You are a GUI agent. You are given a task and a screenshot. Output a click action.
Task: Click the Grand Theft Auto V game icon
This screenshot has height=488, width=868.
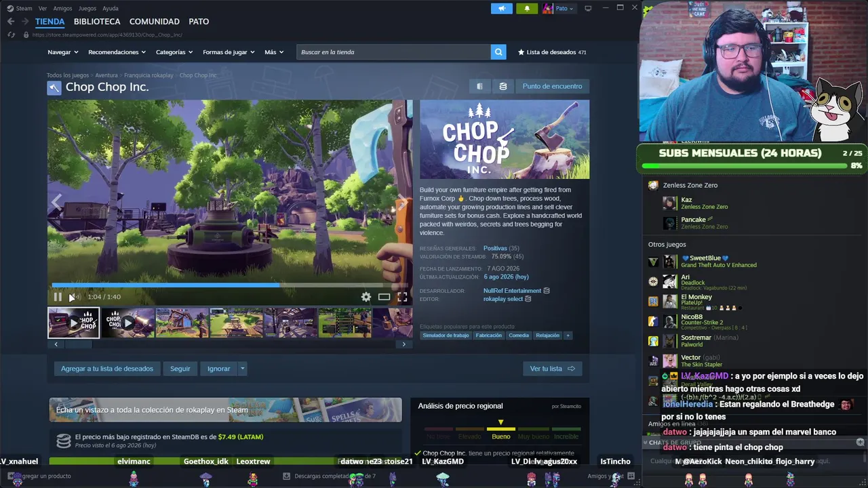(653, 262)
